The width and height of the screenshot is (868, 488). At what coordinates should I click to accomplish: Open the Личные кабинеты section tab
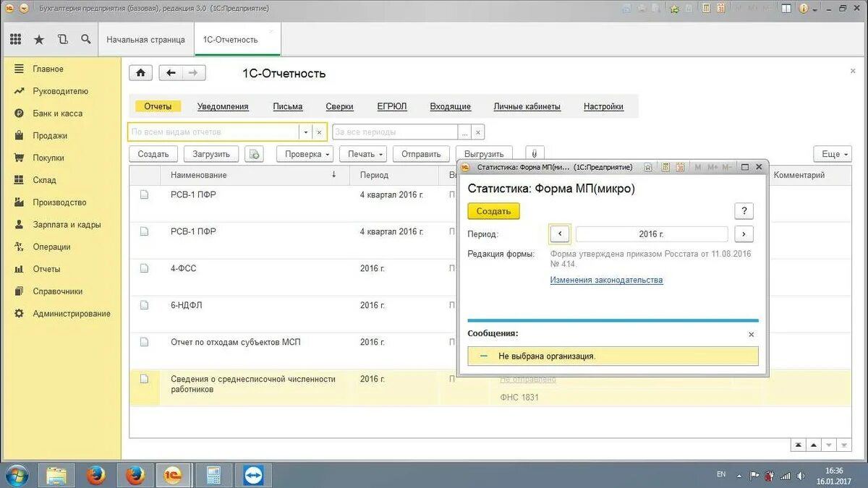[527, 106]
